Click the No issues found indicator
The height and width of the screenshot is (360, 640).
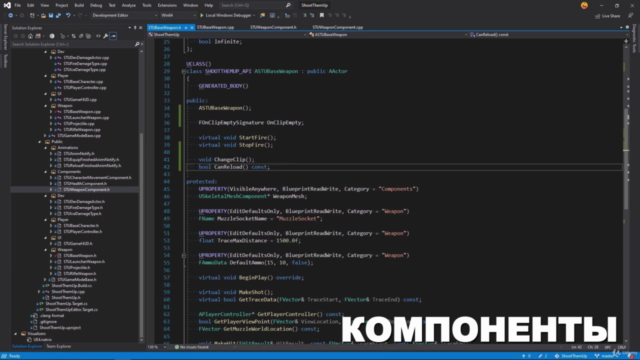192,347
